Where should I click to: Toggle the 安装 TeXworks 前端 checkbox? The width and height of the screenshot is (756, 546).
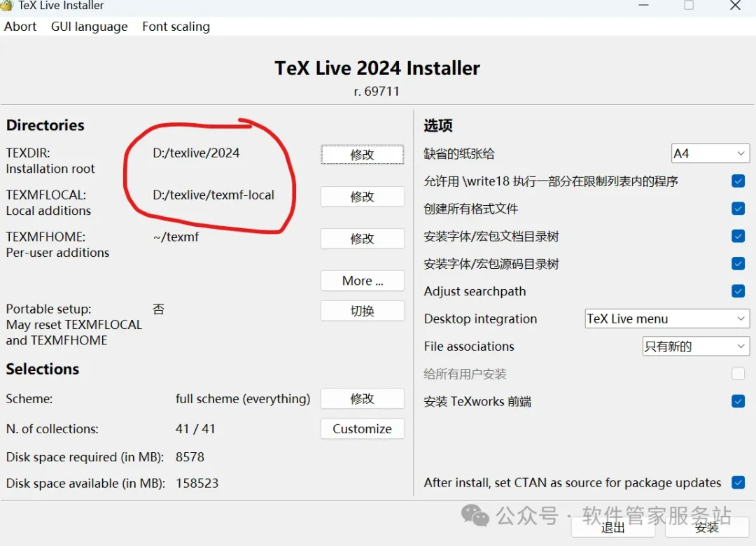click(738, 401)
